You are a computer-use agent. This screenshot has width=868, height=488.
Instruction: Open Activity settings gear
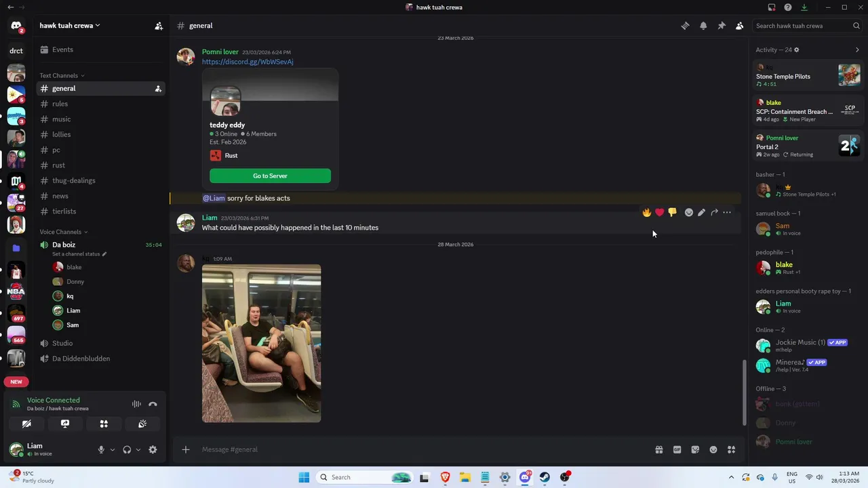pyautogui.click(x=797, y=49)
